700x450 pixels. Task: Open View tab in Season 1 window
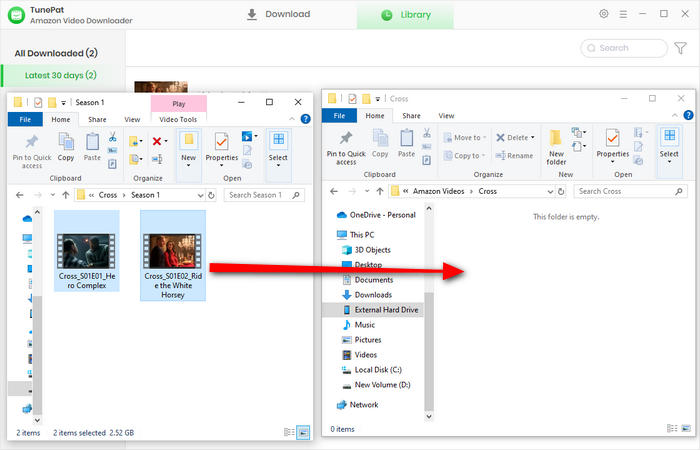click(x=132, y=119)
